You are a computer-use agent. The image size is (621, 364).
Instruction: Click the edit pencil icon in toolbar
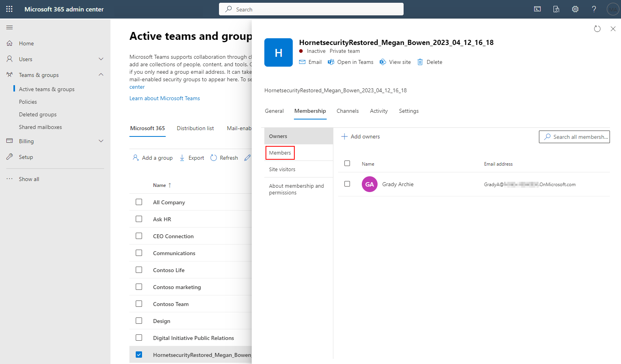tap(247, 158)
